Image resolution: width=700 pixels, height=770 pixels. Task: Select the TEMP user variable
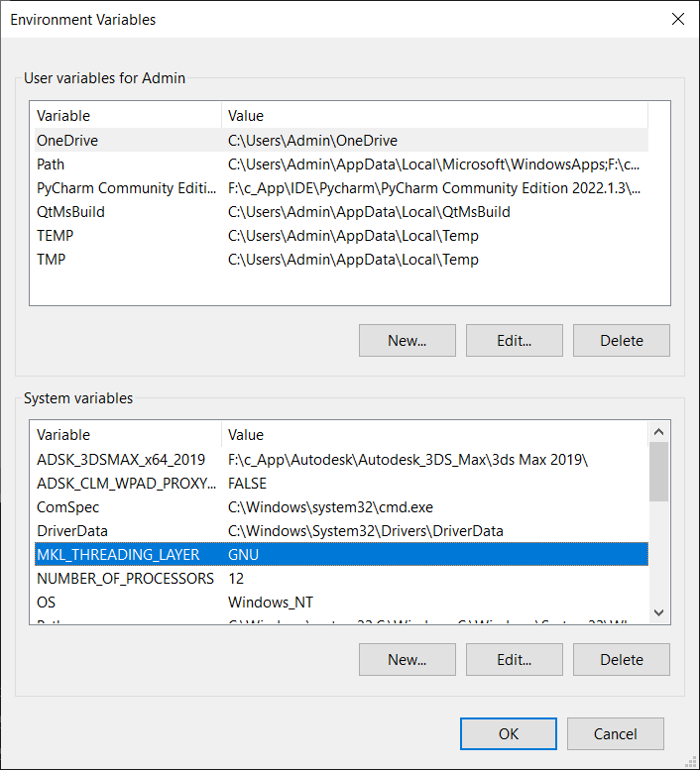pyautogui.click(x=56, y=236)
